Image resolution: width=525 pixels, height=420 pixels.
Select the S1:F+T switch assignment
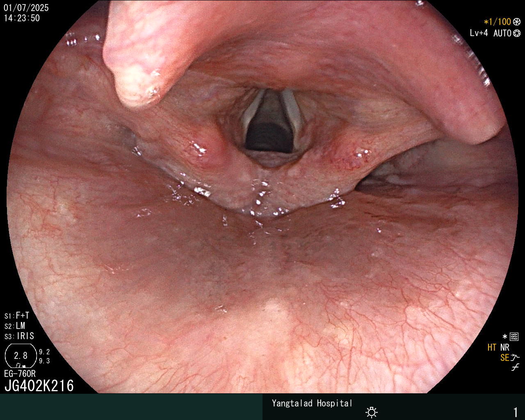point(17,315)
